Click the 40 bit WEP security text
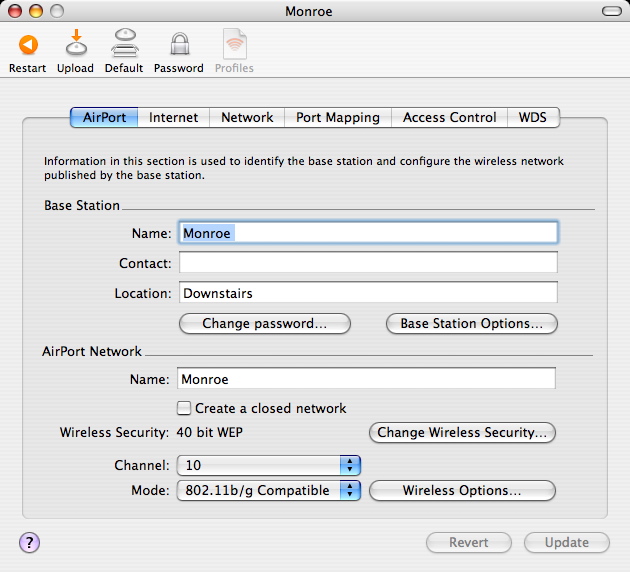The height and width of the screenshot is (572, 630). (209, 433)
